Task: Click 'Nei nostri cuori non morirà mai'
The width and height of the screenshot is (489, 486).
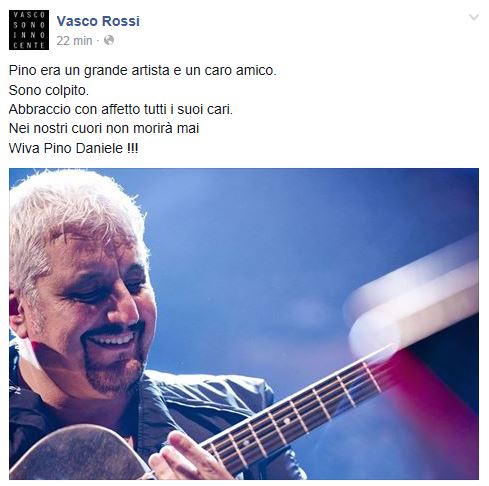Action: coord(104,128)
